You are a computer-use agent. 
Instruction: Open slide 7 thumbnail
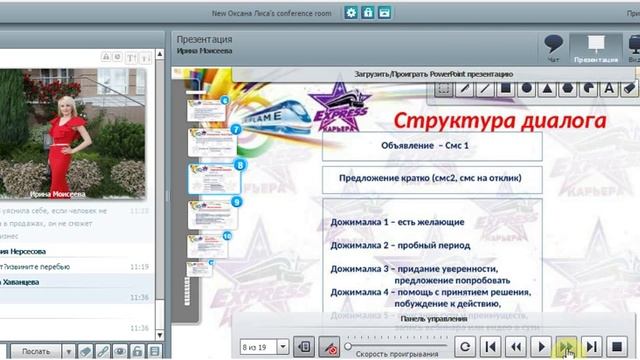(212, 142)
